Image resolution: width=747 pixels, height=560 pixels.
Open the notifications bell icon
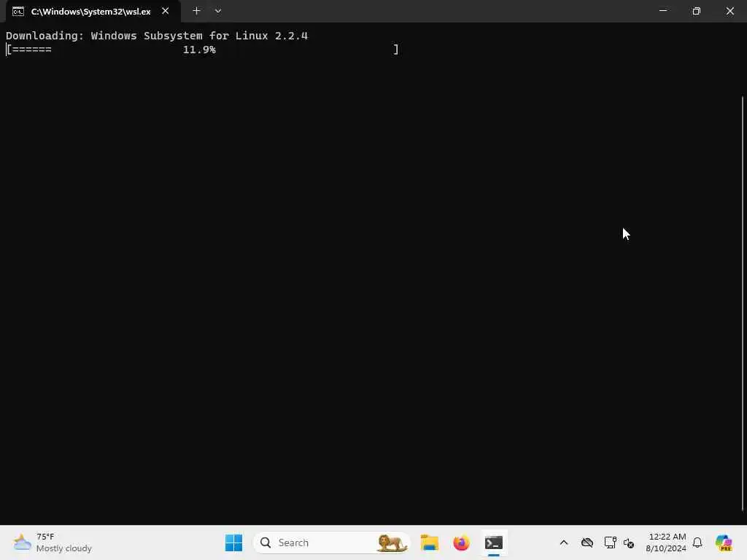[x=697, y=542]
